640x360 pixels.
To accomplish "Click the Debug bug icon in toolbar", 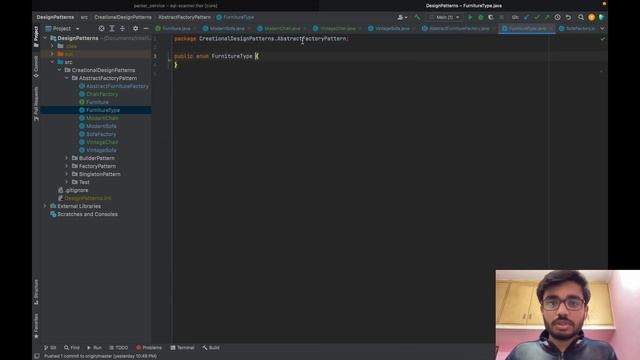I will (480, 17).
